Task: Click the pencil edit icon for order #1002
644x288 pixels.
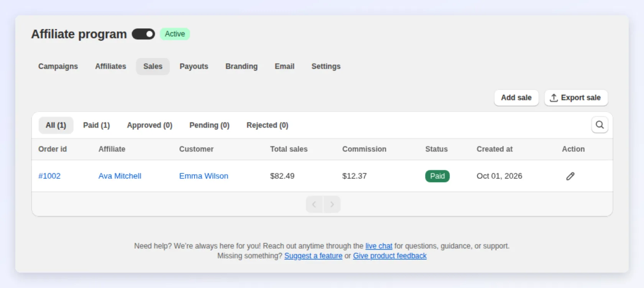Action: (570, 176)
